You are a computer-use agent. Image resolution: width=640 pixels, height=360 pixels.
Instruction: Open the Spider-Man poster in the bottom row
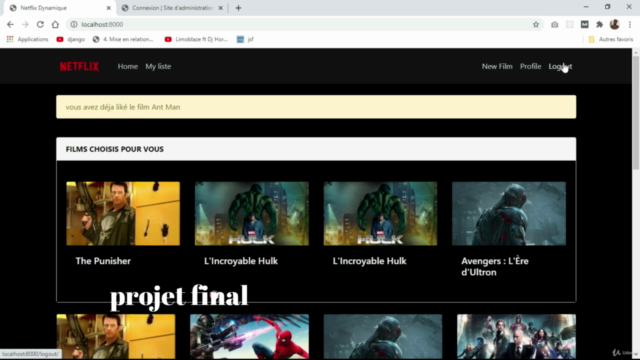click(x=249, y=336)
